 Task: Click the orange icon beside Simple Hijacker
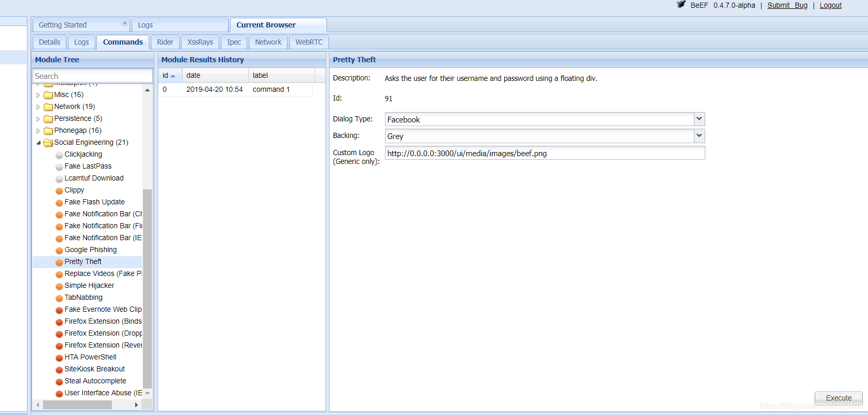pos(59,286)
